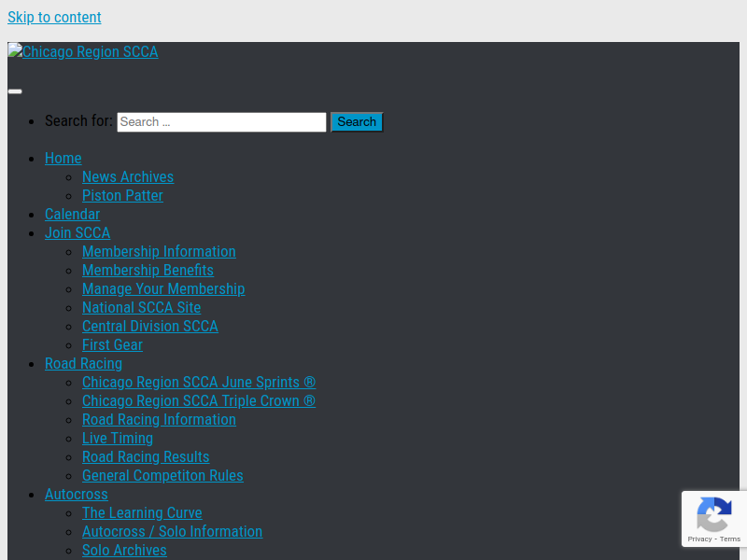Open Solo Archives link
Image resolution: width=747 pixels, height=560 pixels.
(124, 550)
